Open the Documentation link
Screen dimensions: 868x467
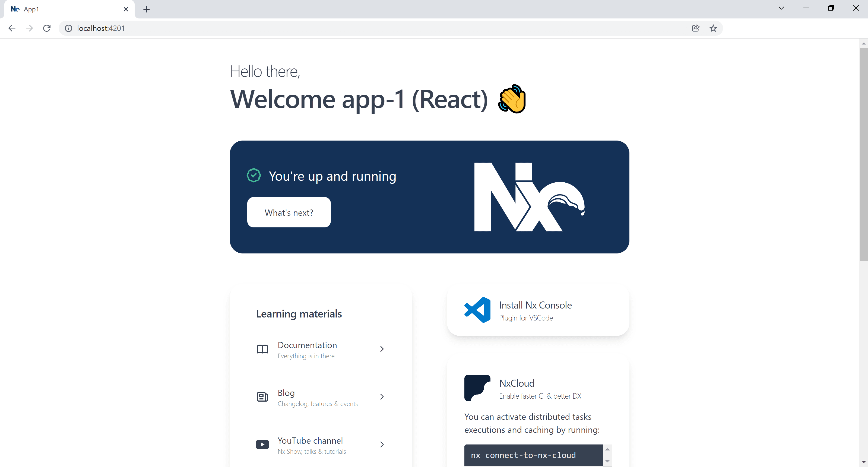[321, 350]
